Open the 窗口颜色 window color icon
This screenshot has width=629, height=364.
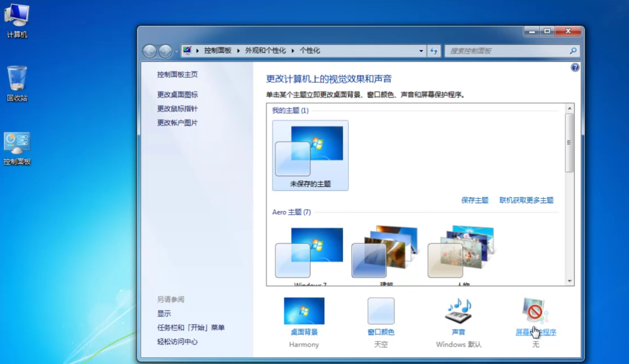pos(381,311)
